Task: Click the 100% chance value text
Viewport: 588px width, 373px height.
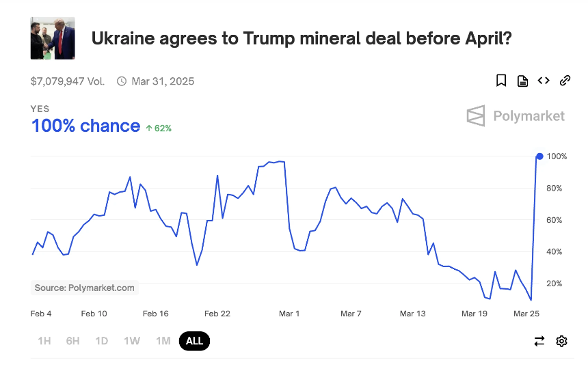Action: tap(86, 126)
